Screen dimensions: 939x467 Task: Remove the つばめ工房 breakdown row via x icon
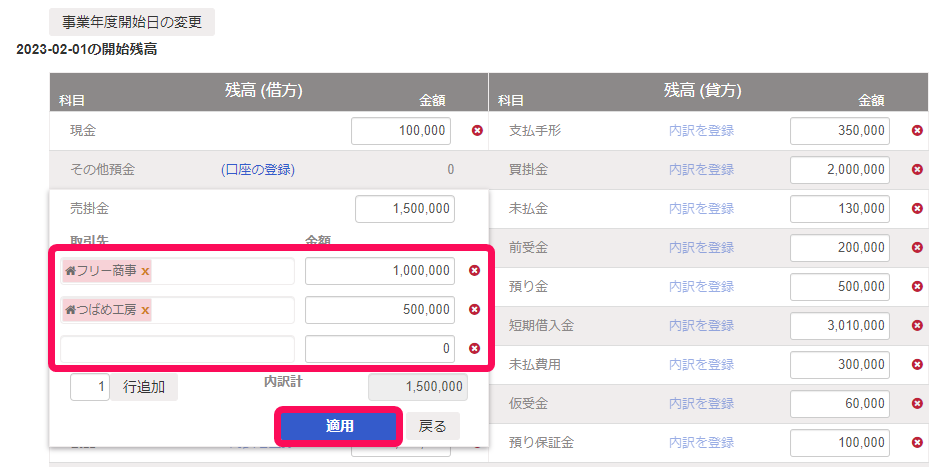[x=474, y=310]
